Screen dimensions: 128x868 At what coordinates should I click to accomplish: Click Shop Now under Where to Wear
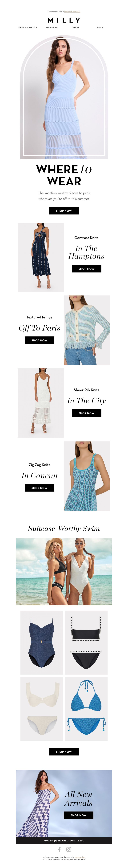pos(64,211)
